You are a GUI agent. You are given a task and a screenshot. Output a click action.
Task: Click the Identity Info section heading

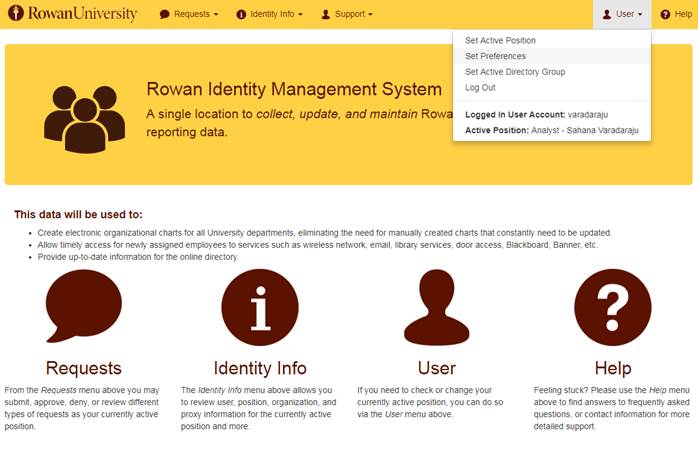point(260,368)
